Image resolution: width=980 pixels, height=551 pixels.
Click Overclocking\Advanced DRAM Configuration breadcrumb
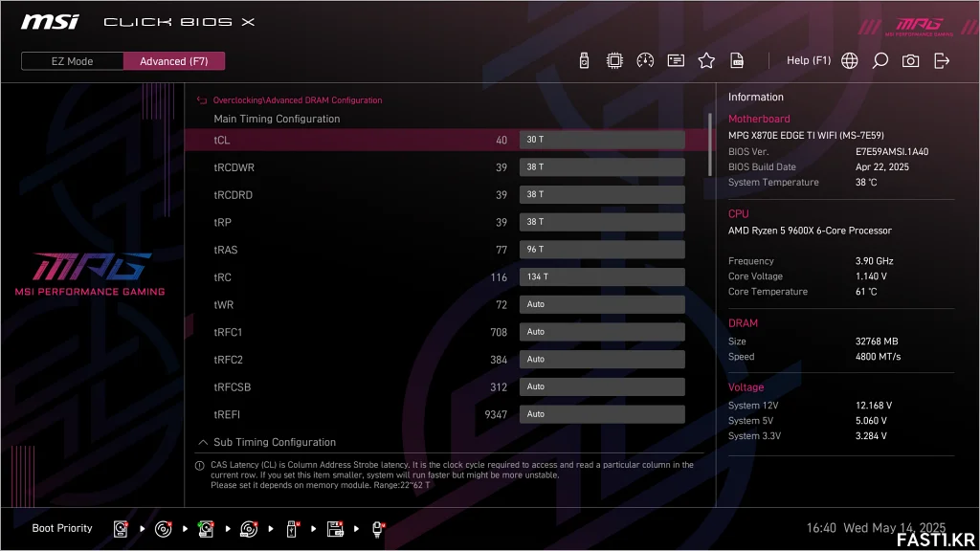298,99
